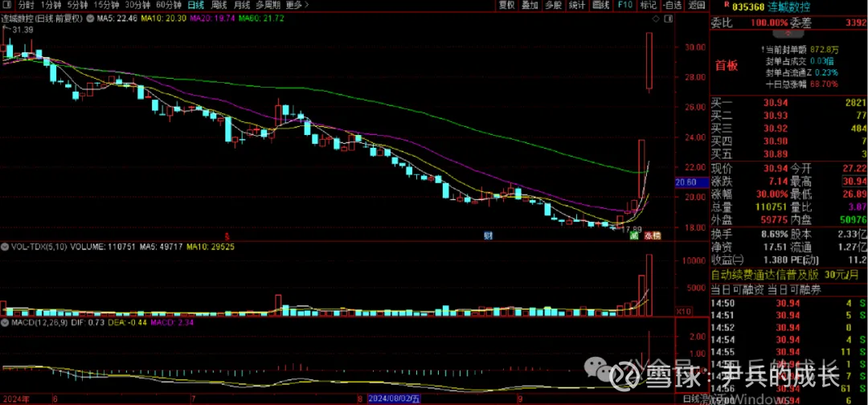
Task: Click the stock name 连城数控 in panel
Action: pos(789,7)
